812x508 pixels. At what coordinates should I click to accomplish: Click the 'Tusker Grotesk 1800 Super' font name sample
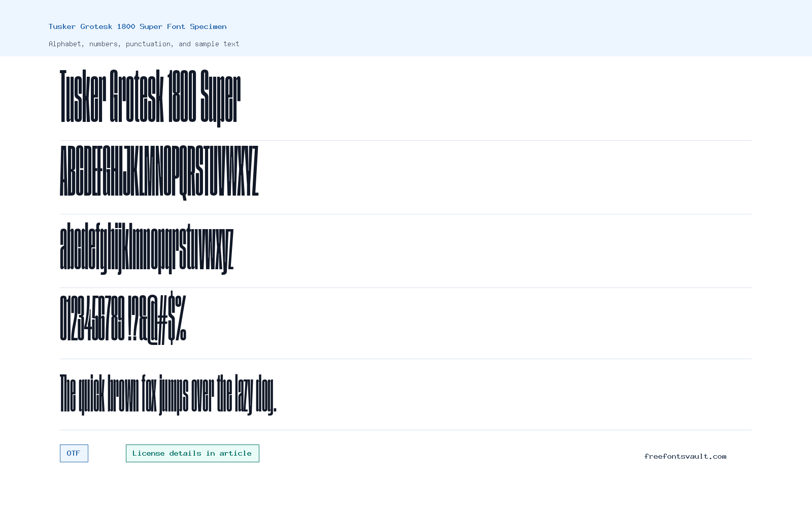tap(150, 98)
